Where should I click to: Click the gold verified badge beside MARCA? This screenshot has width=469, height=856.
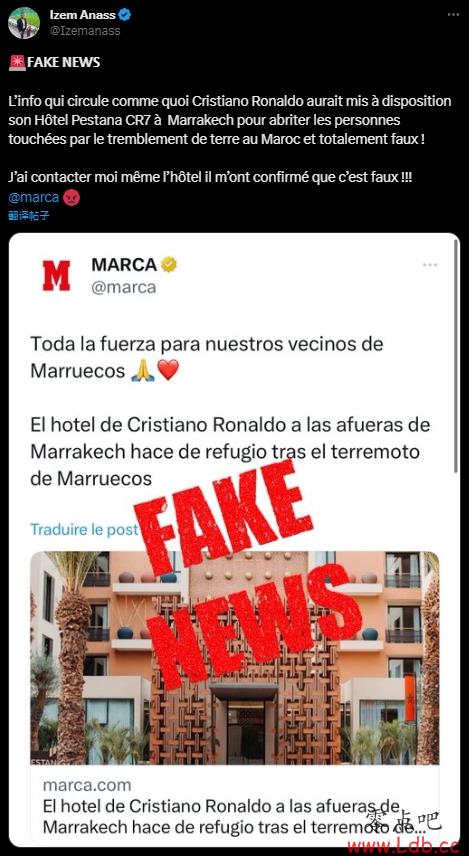click(169, 265)
